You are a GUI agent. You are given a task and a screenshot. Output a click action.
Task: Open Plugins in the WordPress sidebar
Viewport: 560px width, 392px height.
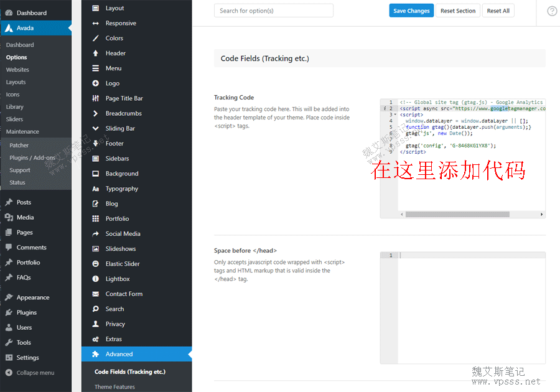tap(26, 312)
